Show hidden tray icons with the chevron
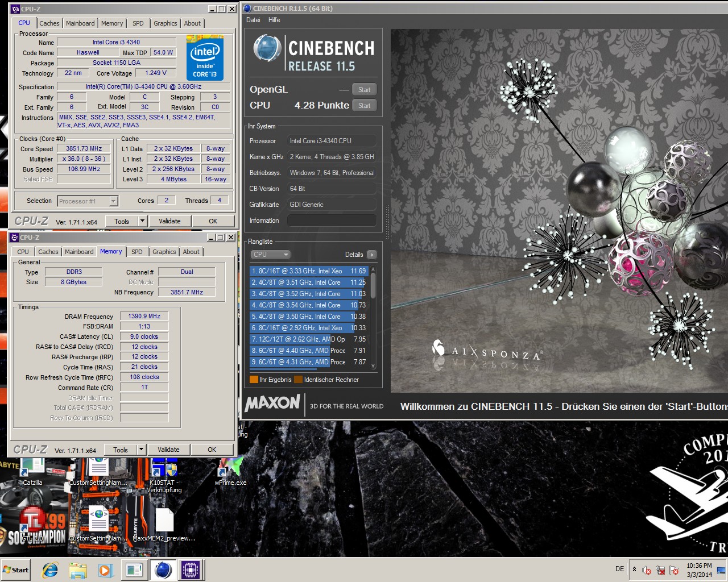This screenshot has width=728, height=582. 634,569
